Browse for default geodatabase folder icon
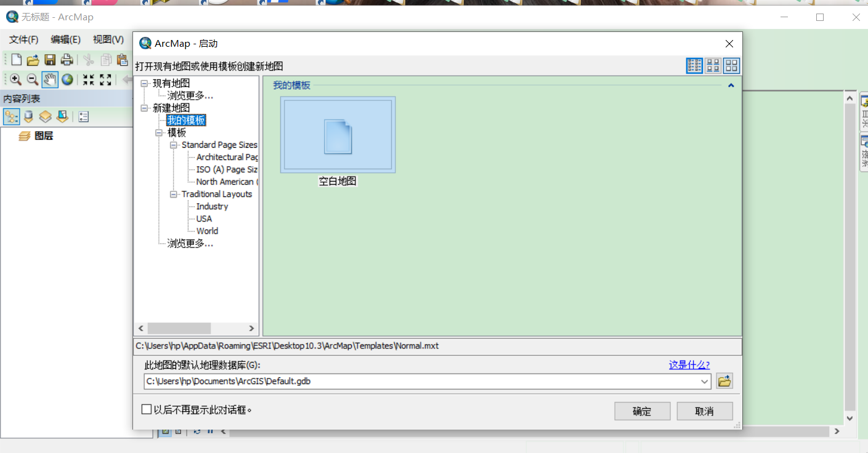Image resolution: width=868 pixels, height=453 pixels. 724,381
